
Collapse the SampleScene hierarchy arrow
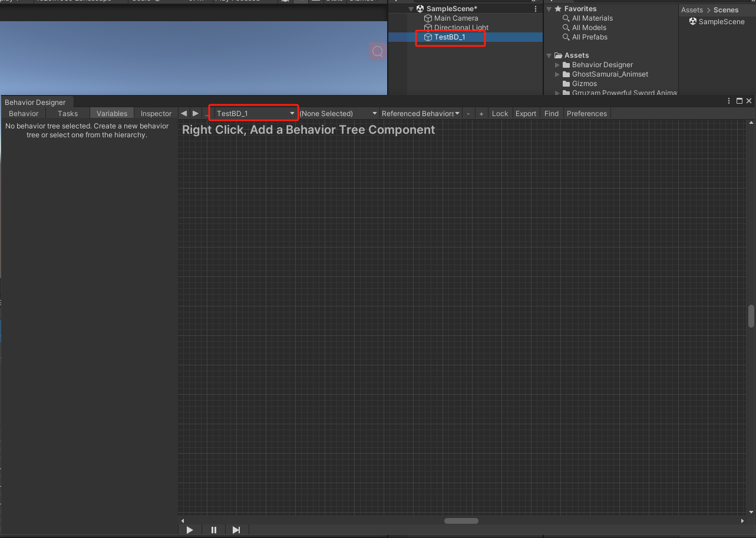(x=411, y=9)
